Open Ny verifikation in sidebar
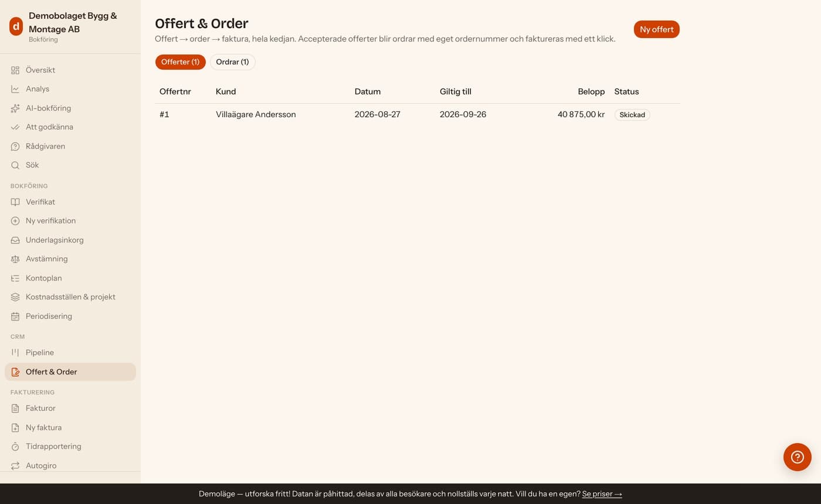The height and width of the screenshot is (504, 821). (x=70, y=221)
